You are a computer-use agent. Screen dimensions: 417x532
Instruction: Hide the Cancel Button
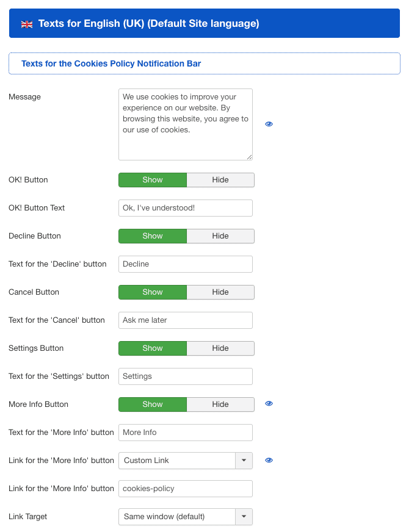point(220,292)
